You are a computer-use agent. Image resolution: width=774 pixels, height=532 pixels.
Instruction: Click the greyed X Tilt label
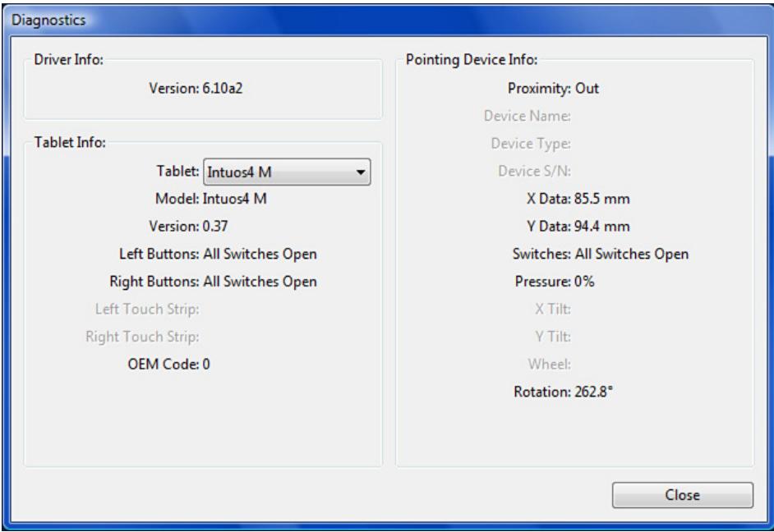tap(553, 310)
